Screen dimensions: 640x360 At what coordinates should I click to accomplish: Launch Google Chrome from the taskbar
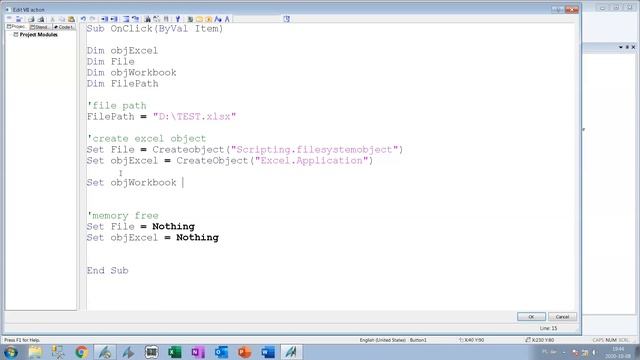point(82,352)
